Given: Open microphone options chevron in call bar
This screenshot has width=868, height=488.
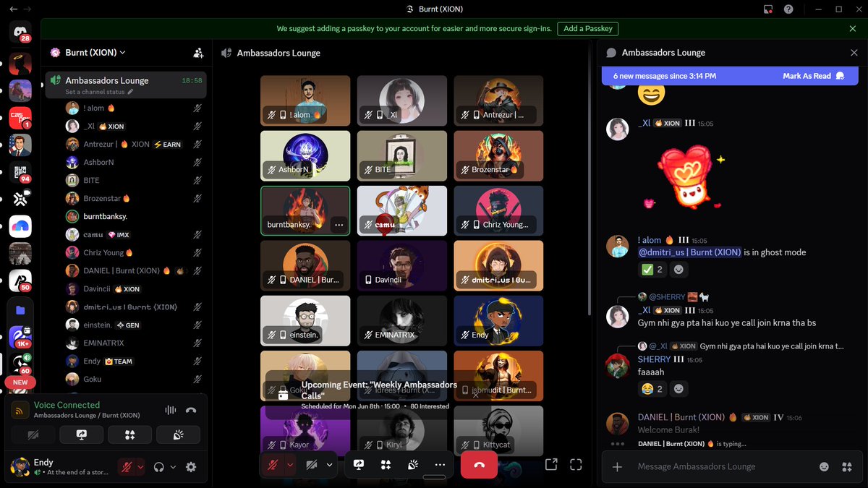Looking at the screenshot, I should pos(290,465).
